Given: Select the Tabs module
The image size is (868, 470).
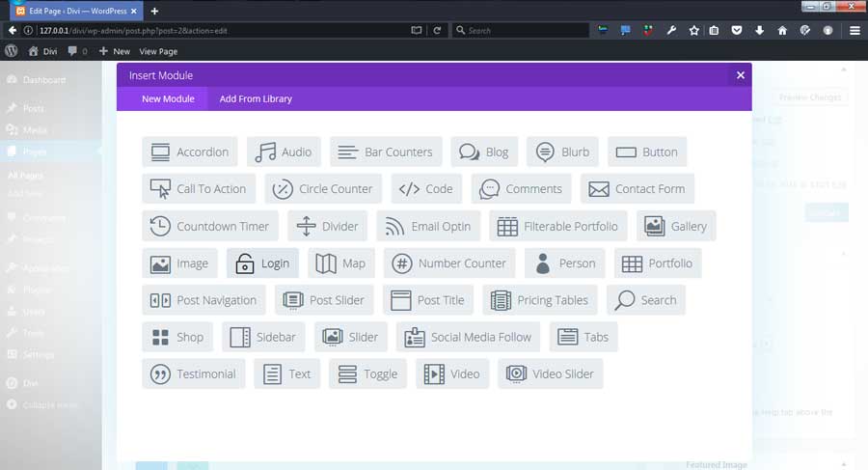Looking at the screenshot, I should (583, 337).
